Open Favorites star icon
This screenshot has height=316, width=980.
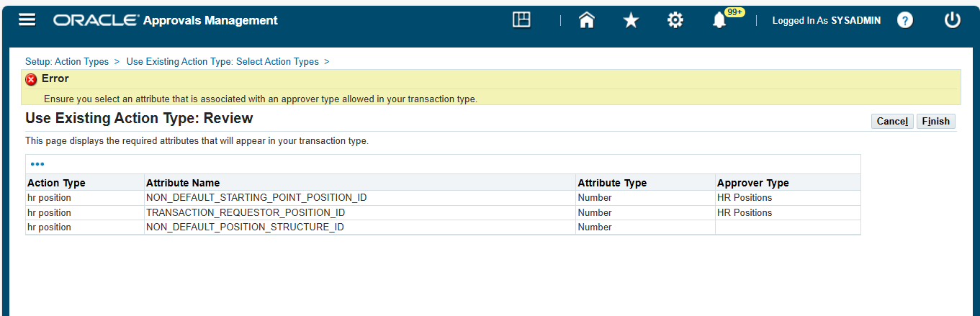click(x=631, y=20)
